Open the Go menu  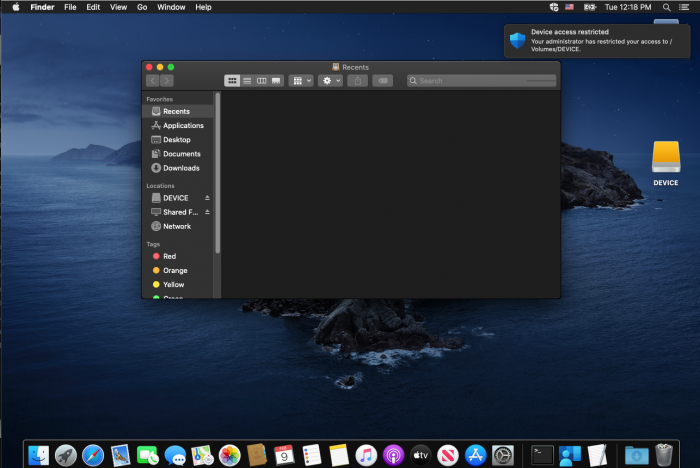(x=142, y=7)
